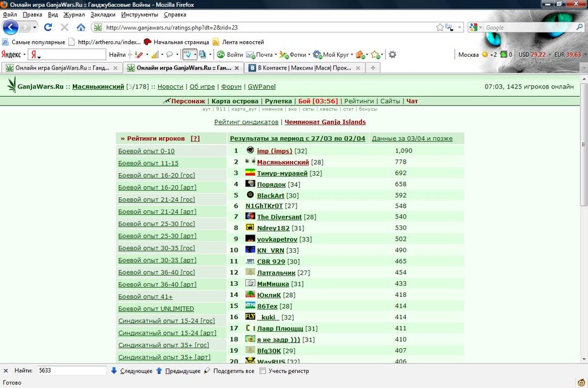Go back with the blue back arrow

[x=10, y=27]
